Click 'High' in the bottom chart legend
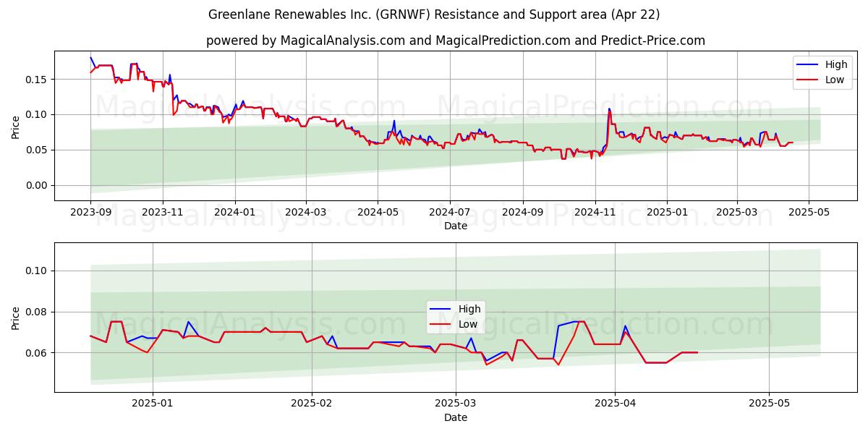Viewport: 868px width, 434px height. point(469,309)
